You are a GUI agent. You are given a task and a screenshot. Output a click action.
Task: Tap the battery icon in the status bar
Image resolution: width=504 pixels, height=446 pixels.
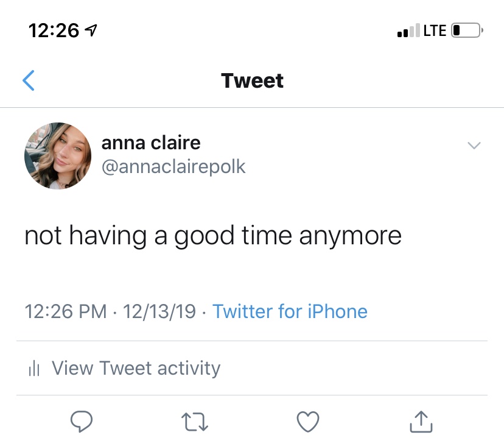(467, 30)
